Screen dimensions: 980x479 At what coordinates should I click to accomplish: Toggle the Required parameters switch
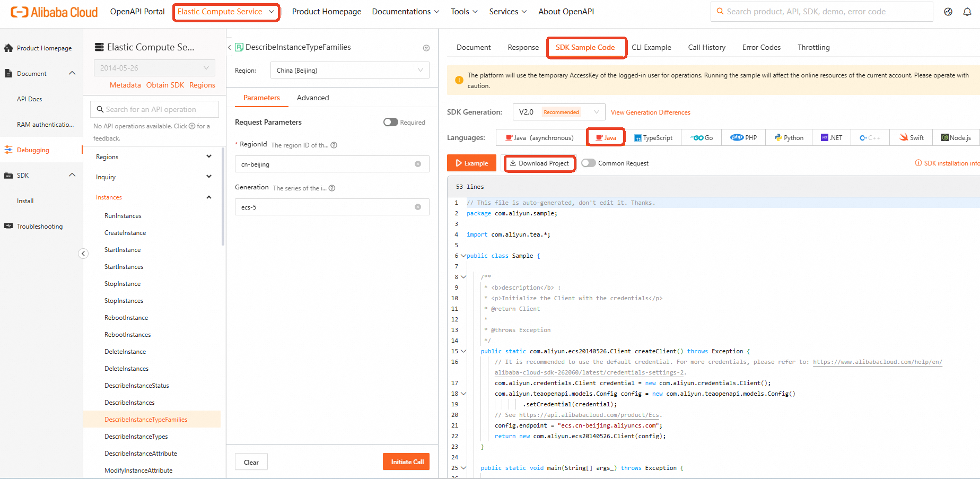point(391,122)
